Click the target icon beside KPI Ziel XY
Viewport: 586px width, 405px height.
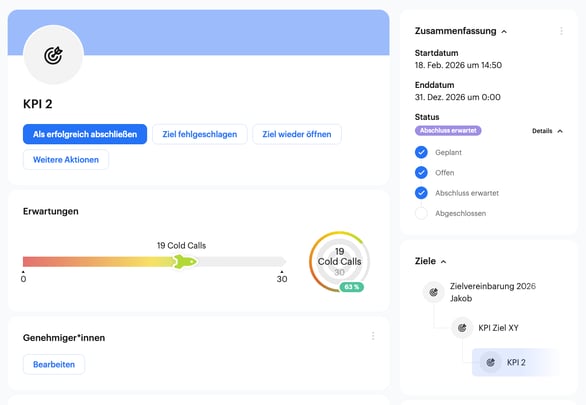point(462,328)
